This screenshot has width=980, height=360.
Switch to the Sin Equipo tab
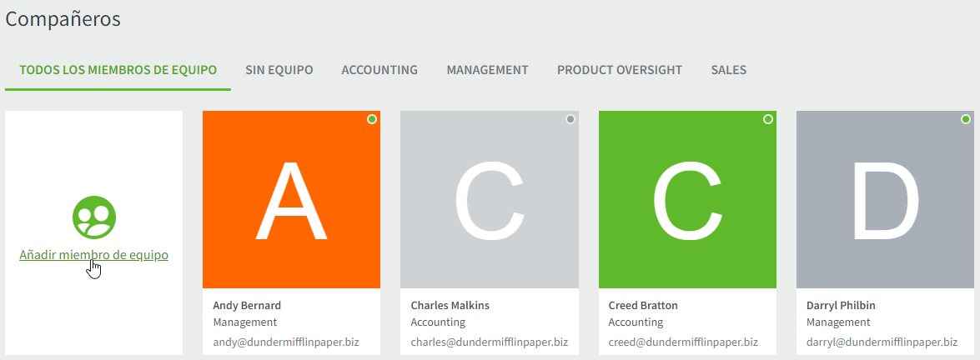pyautogui.click(x=279, y=70)
